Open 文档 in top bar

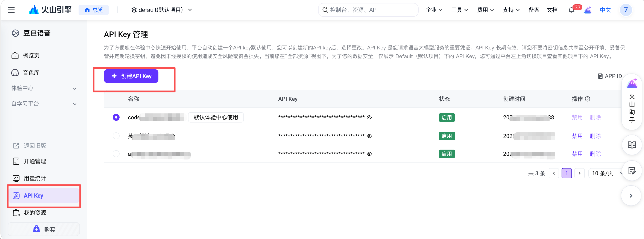[552, 10]
